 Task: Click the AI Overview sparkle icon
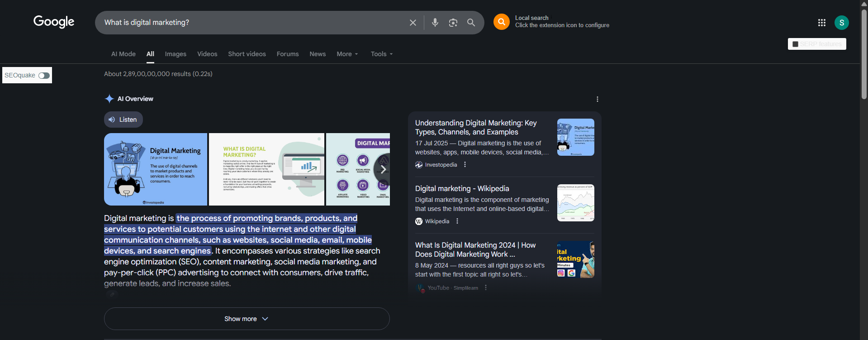pos(109,99)
